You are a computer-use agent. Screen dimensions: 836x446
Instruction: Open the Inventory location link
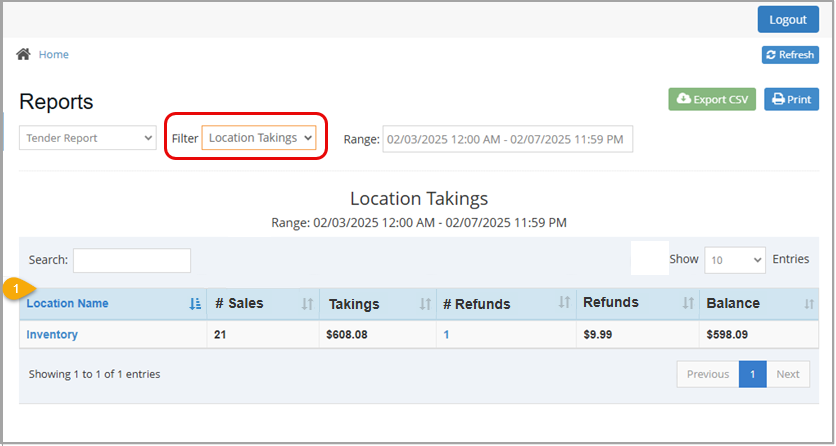[x=52, y=335]
